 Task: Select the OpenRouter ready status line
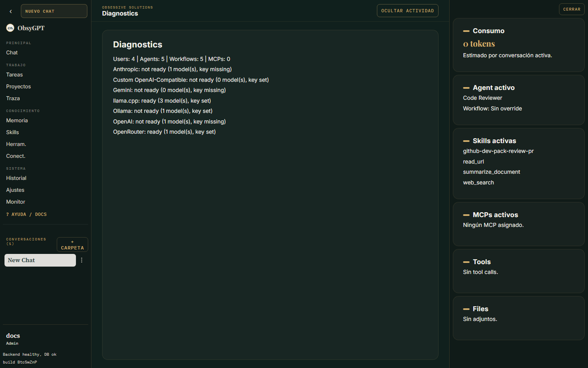pyautogui.click(x=165, y=132)
